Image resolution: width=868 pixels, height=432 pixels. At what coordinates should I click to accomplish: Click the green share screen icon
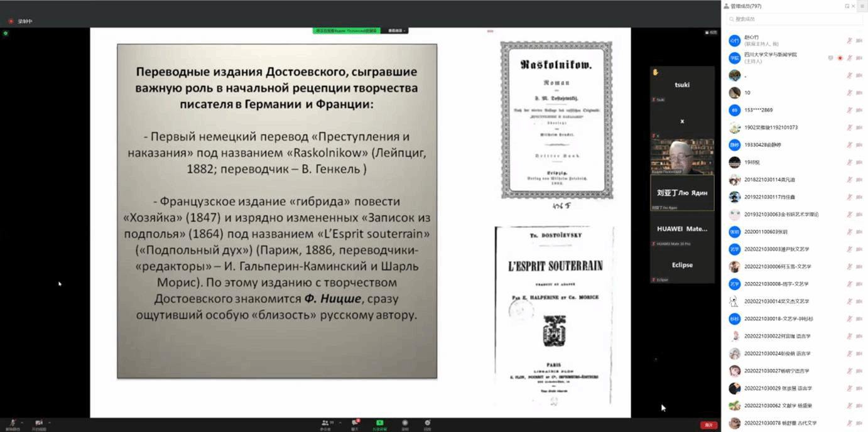[379, 423]
